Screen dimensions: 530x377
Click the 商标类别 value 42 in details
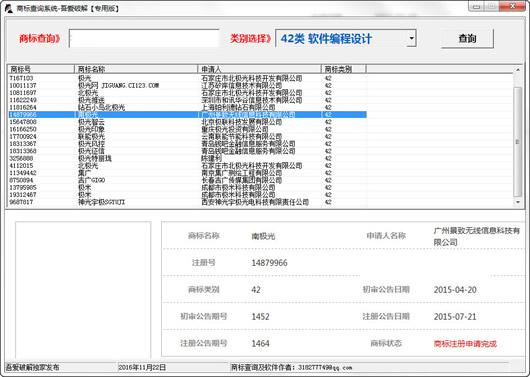click(x=256, y=290)
